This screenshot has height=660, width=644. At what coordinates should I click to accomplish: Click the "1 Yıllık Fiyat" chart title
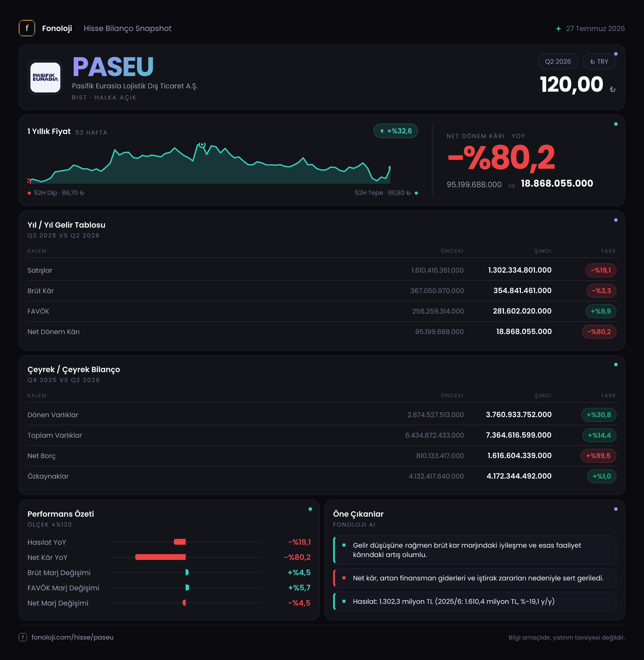pos(49,131)
